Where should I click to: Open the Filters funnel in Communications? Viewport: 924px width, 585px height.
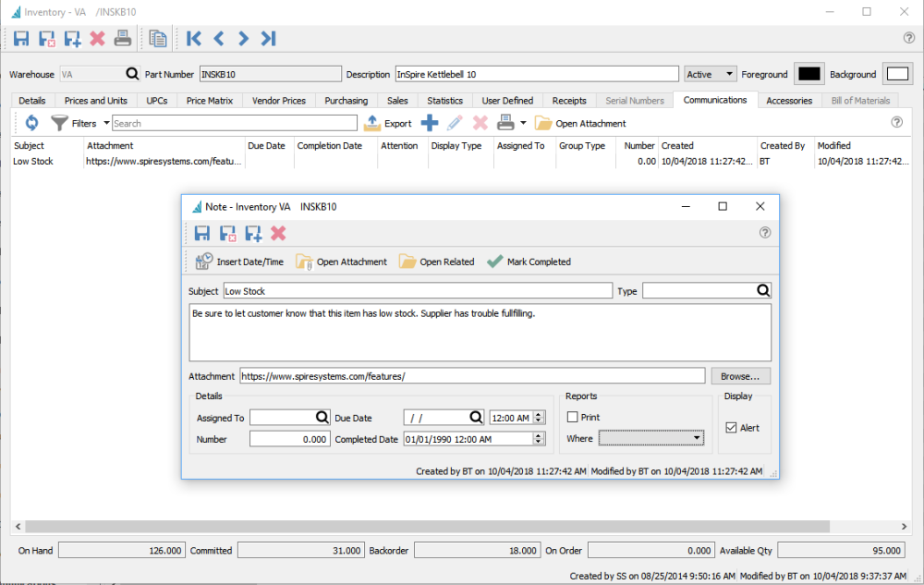click(59, 123)
